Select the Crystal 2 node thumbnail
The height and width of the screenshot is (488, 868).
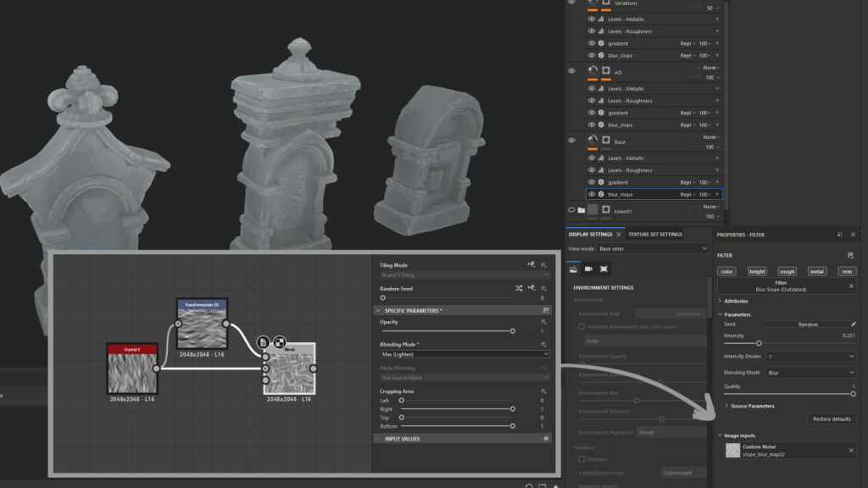click(x=132, y=372)
